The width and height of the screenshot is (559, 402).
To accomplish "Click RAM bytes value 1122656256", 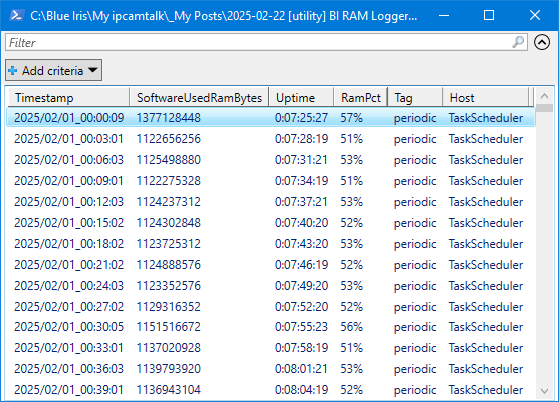I will pos(169,139).
